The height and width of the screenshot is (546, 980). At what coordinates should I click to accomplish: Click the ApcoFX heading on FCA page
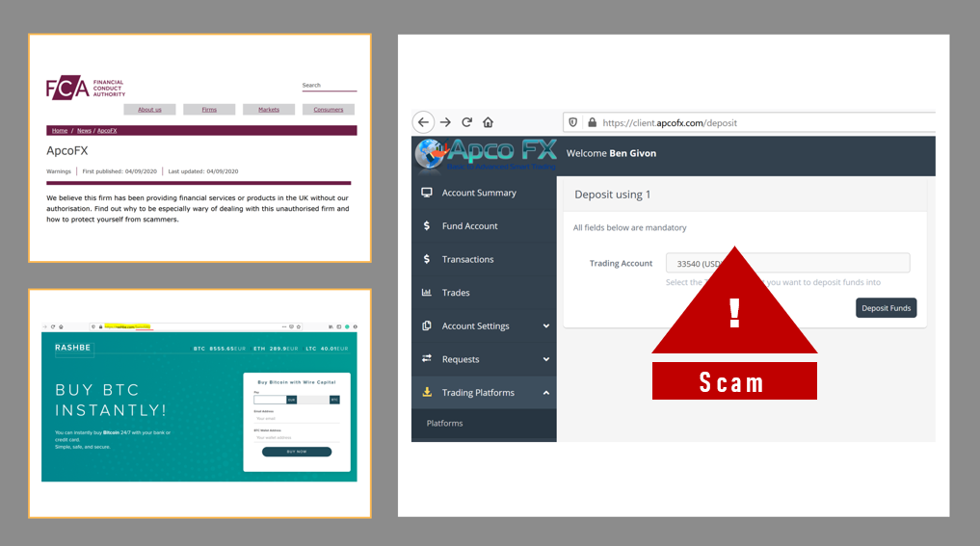(x=66, y=150)
